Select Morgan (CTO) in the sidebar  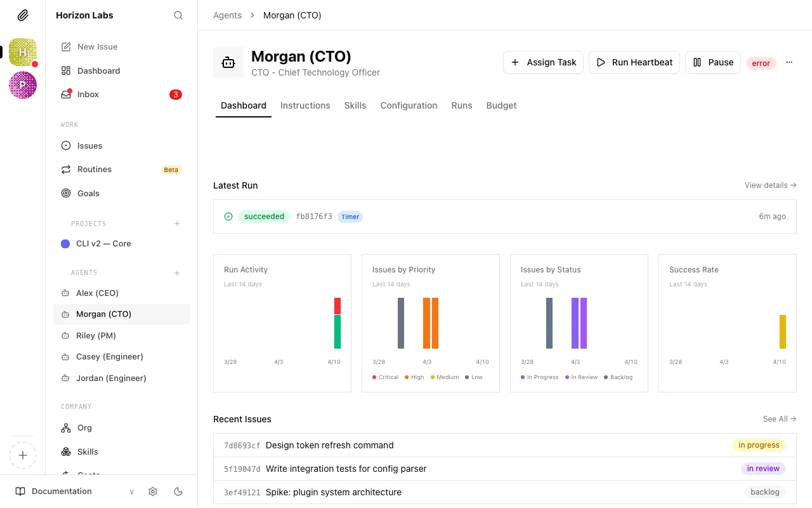(x=121, y=314)
